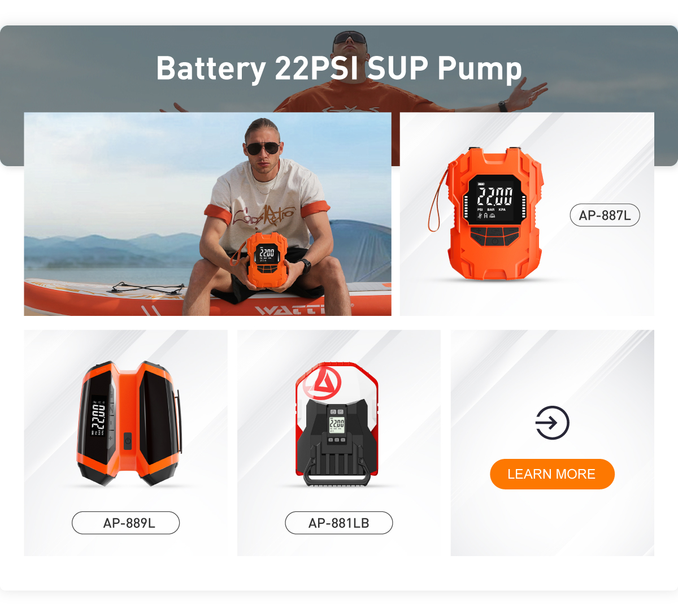Click the photo of man holding pump
The image size is (678, 616).
point(207,214)
